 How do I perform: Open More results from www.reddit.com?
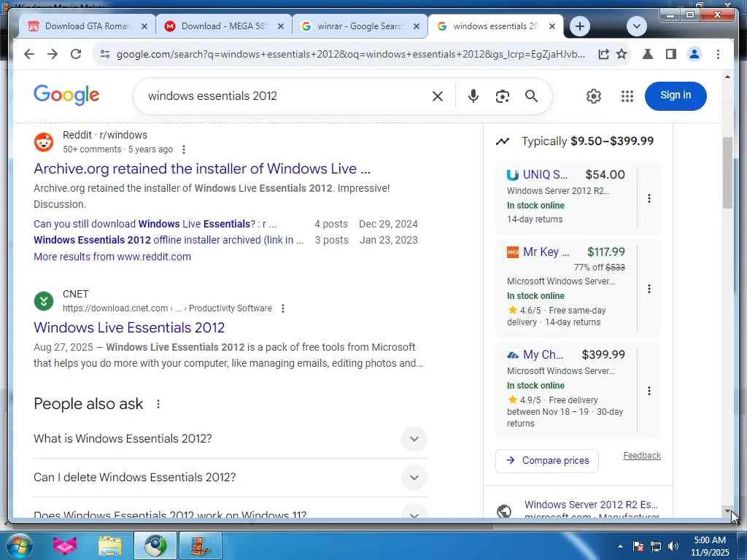(x=112, y=257)
